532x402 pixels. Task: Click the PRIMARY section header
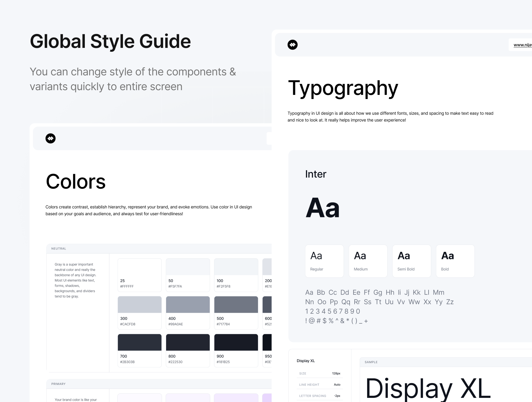(x=59, y=384)
